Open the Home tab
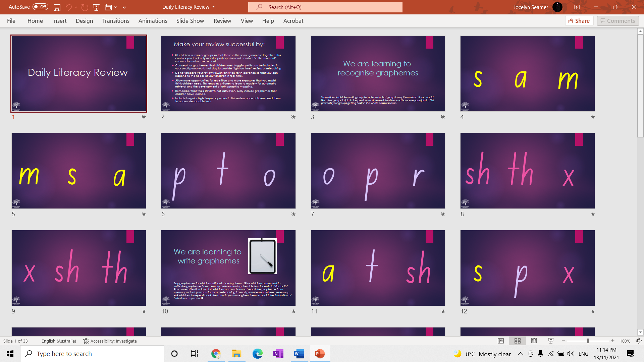The width and height of the screenshot is (644, 362). click(x=35, y=21)
